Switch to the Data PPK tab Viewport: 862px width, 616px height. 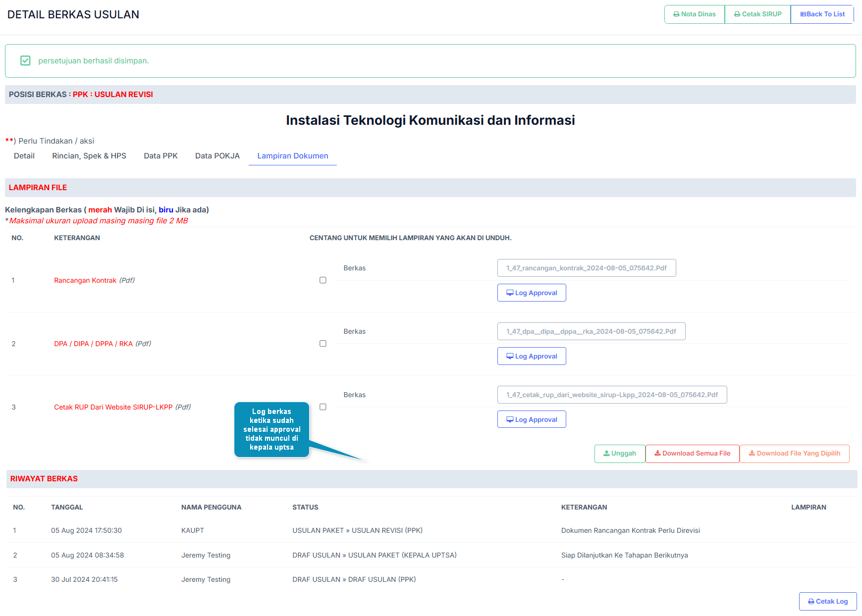[x=161, y=156]
